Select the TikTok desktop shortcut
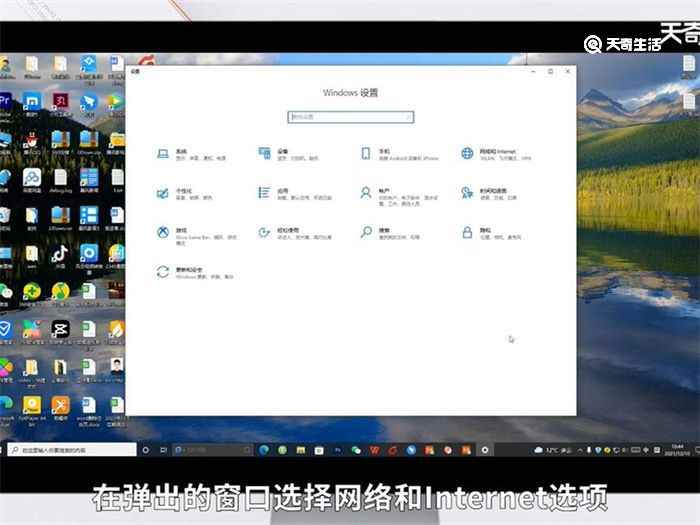This screenshot has height=525, width=700. pos(60,256)
